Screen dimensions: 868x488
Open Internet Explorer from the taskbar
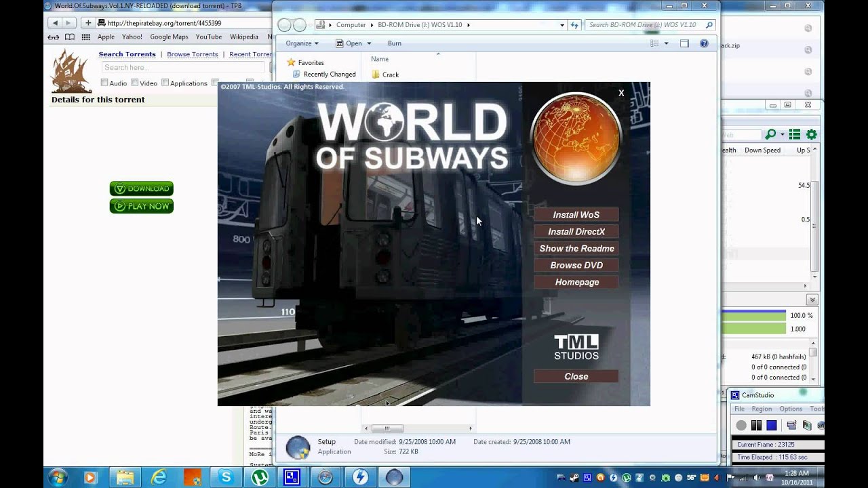[x=159, y=477]
